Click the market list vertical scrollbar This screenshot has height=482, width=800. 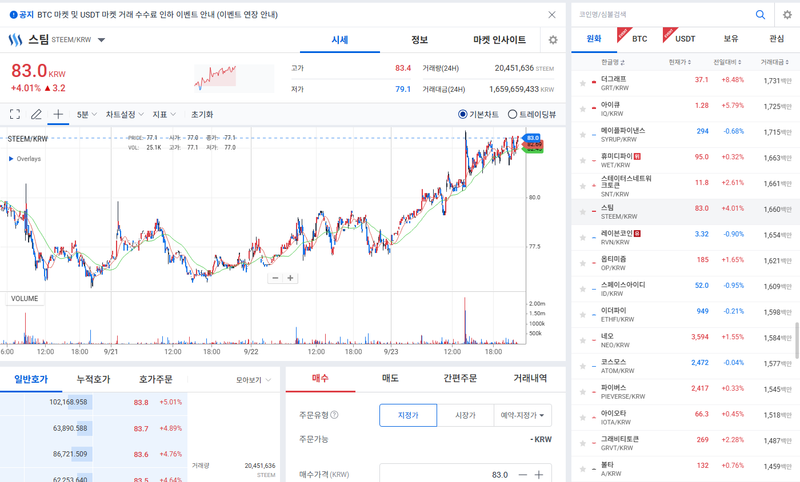[797, 340]
